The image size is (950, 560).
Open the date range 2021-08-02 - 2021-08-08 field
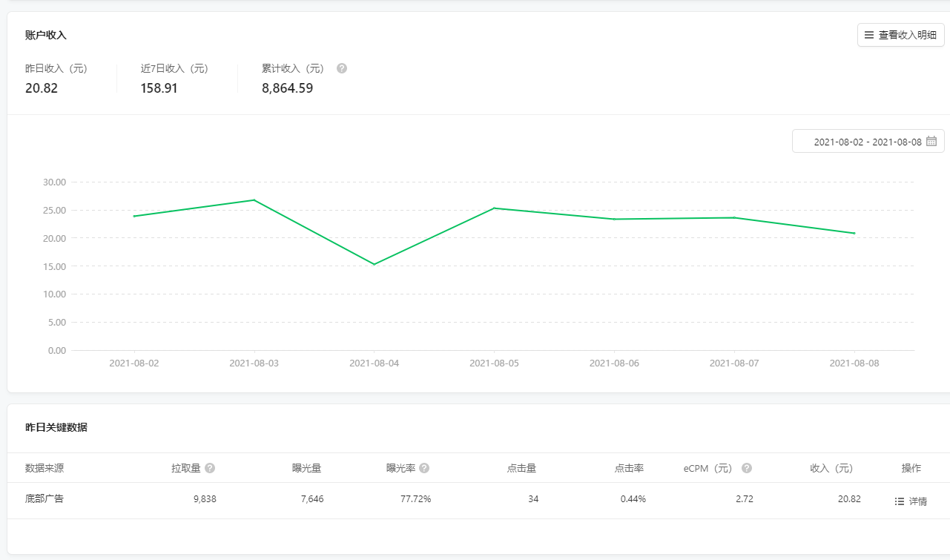point(867,141)
